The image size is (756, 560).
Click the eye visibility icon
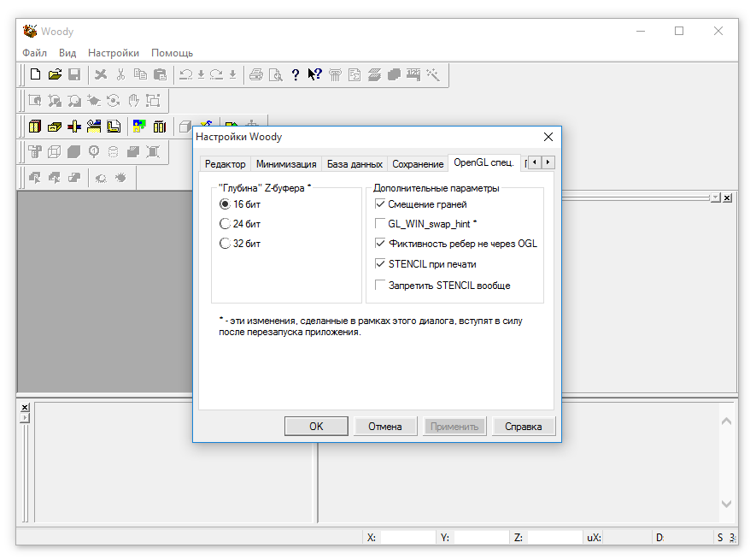pyautogui.click(x=101, y=178)
